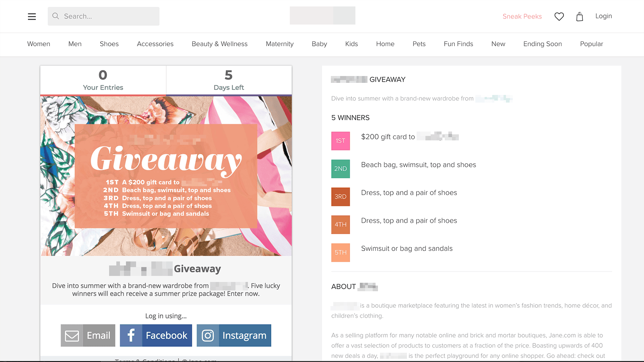Click inside the Search field

[x=103, y=16]
